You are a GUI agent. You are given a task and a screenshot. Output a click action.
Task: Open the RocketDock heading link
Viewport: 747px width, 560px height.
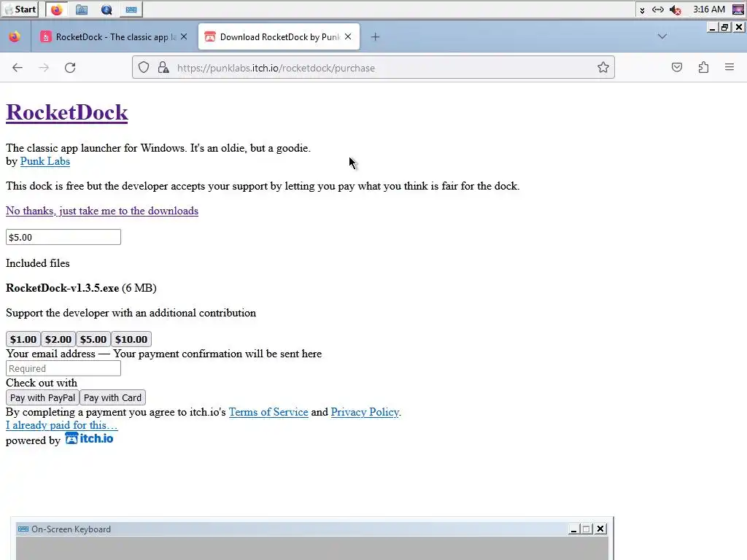[x=66, y=112]
